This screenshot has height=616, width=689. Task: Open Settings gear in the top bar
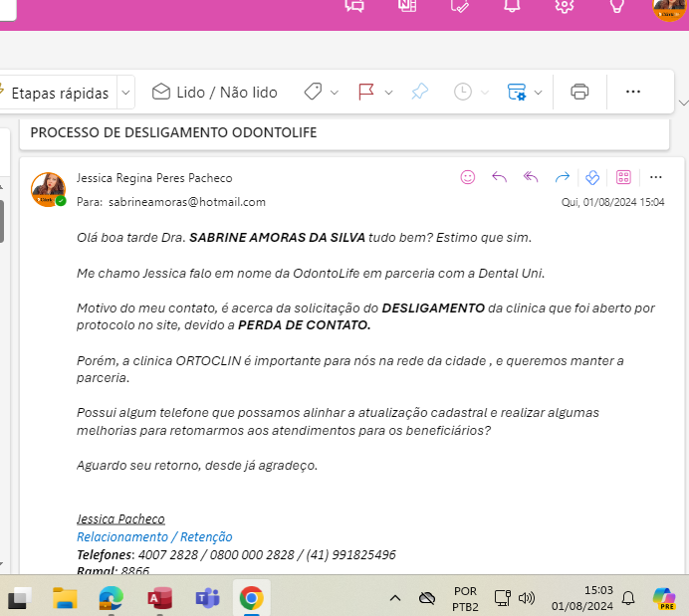point(565,5)
